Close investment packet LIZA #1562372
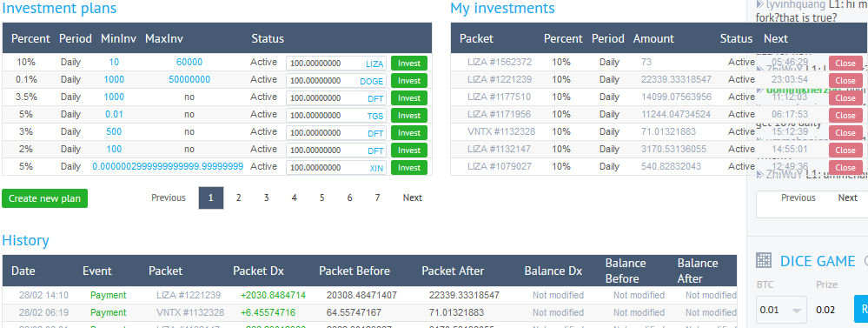The height and width of the screenshot is (328, 868). 845,64
